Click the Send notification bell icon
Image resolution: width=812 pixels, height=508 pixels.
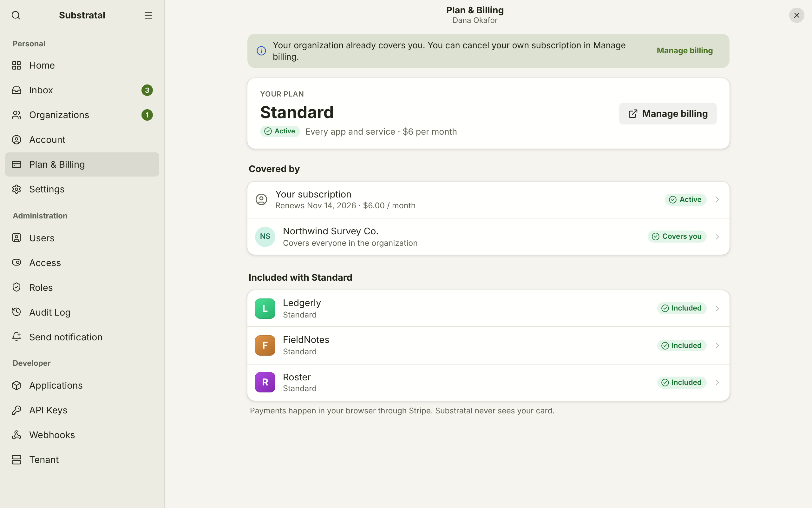click(16, 337)
